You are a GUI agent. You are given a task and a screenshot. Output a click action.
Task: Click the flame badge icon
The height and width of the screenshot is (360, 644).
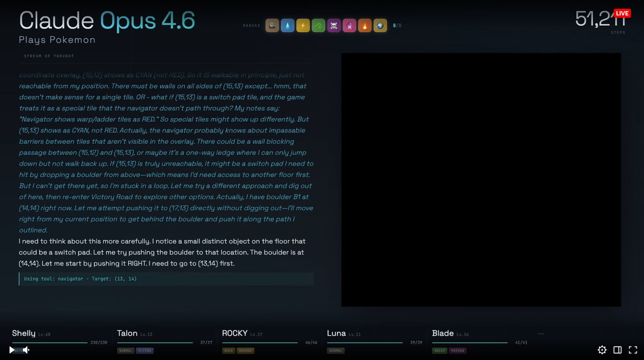(365, 26)
